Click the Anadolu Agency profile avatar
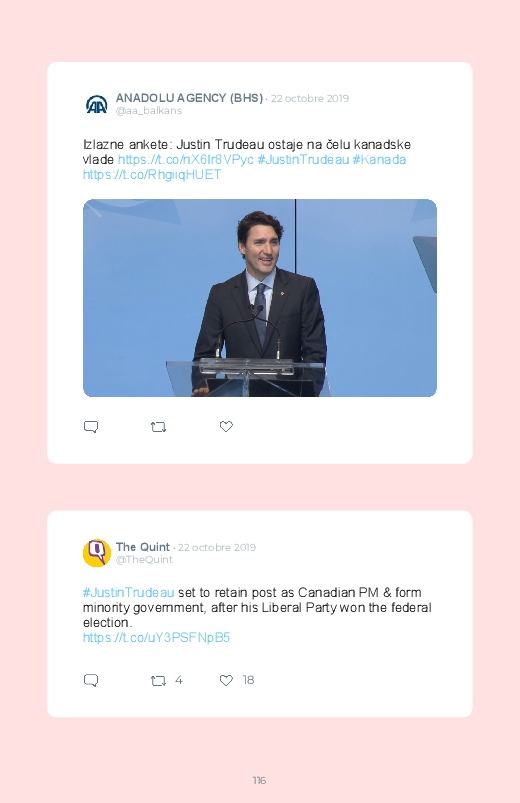520x803 pixels. pos(96,104)
